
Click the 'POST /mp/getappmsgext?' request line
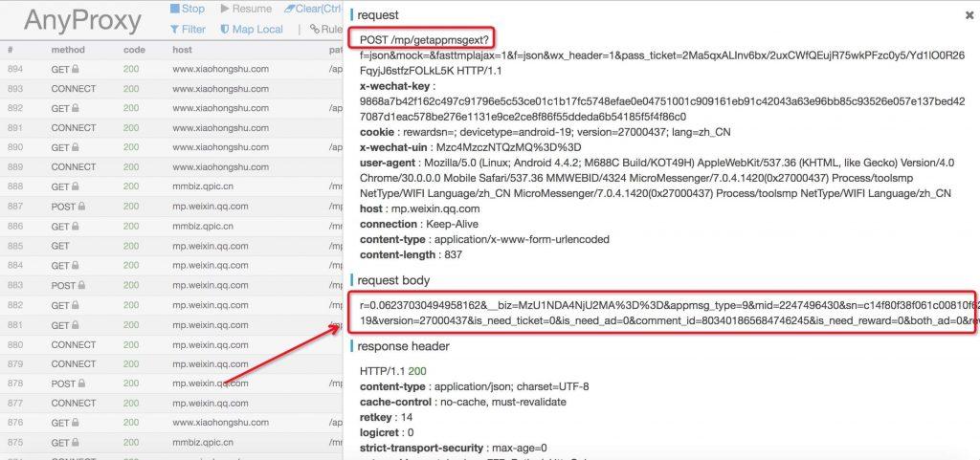426,40
